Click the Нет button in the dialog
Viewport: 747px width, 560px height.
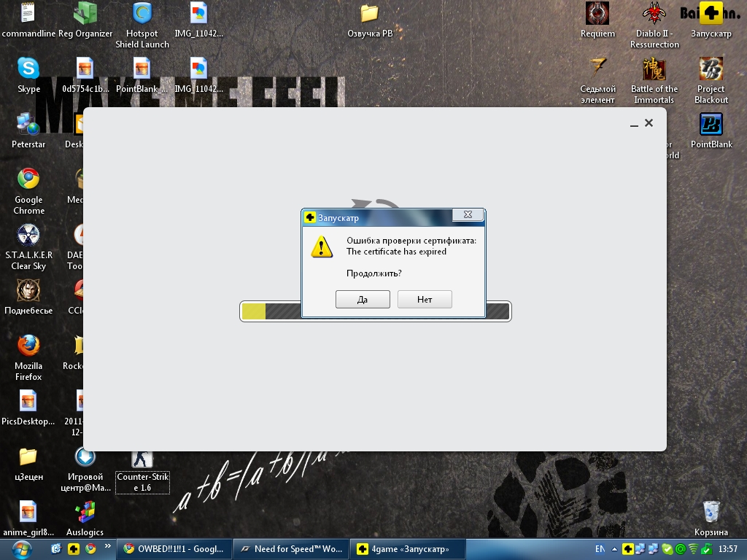[425, 300]
